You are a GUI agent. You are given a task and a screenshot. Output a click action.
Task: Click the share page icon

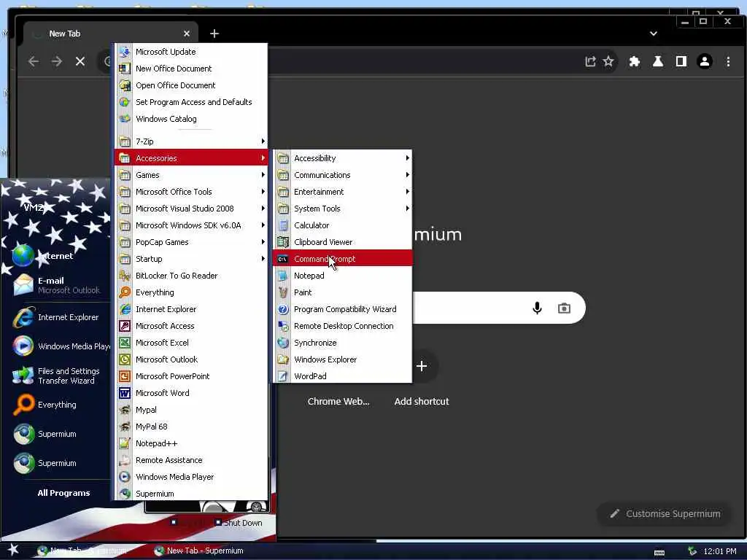(590, 61)
